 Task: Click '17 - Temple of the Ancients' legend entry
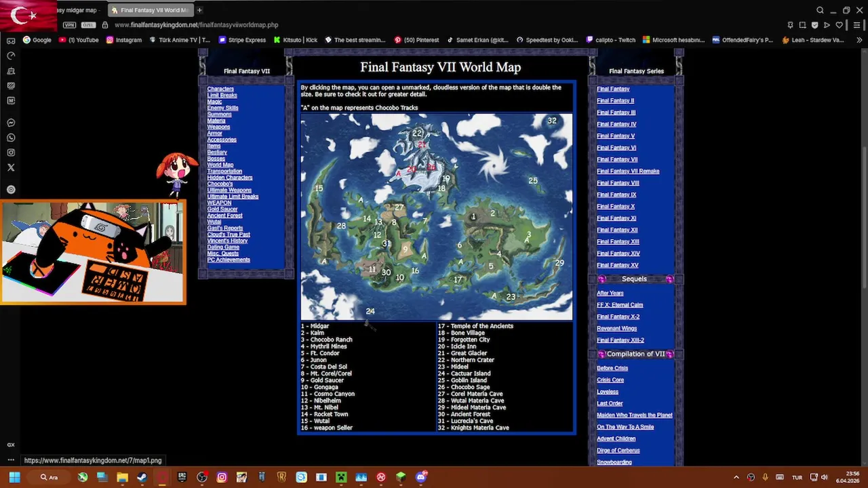(x=475, y=326)
